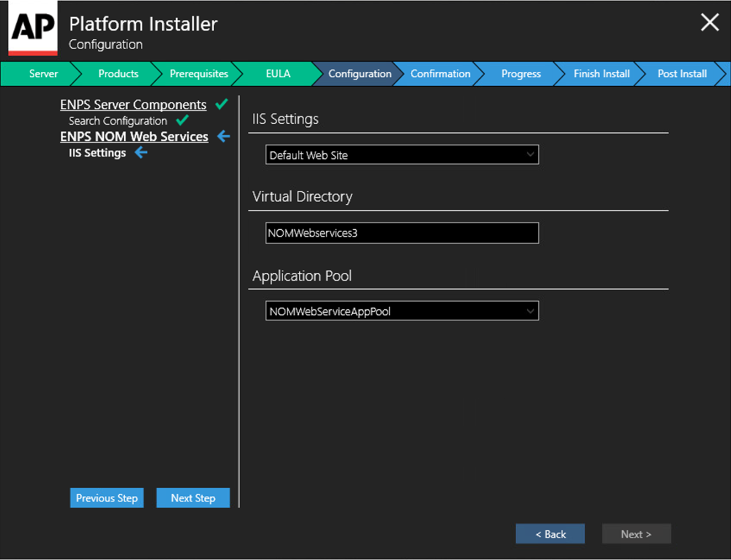Select Search Configuration in sidebar

118,120
